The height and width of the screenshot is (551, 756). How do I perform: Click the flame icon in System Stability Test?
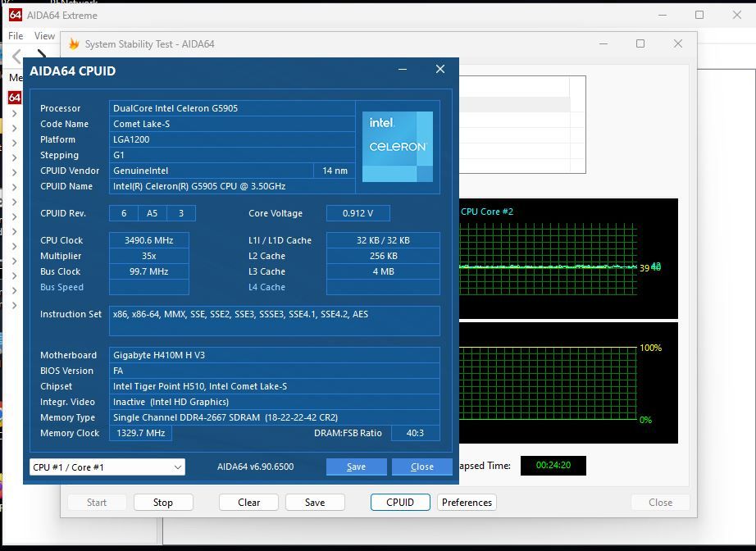pos(74,44)
